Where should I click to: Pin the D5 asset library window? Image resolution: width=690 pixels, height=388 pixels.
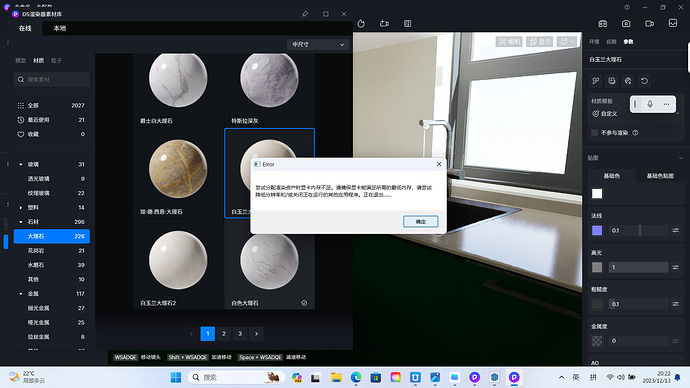click(x=305, y=14)
